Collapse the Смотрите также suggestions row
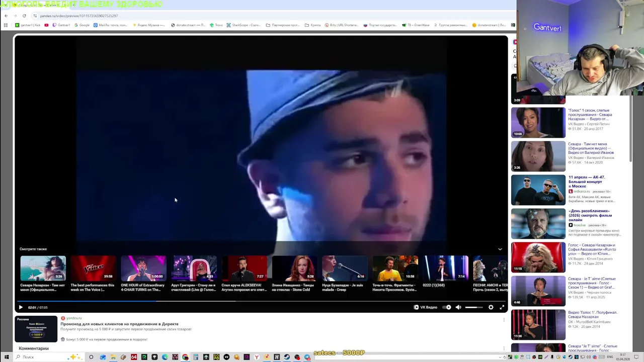The image size is (644, 362). [500, 249]
